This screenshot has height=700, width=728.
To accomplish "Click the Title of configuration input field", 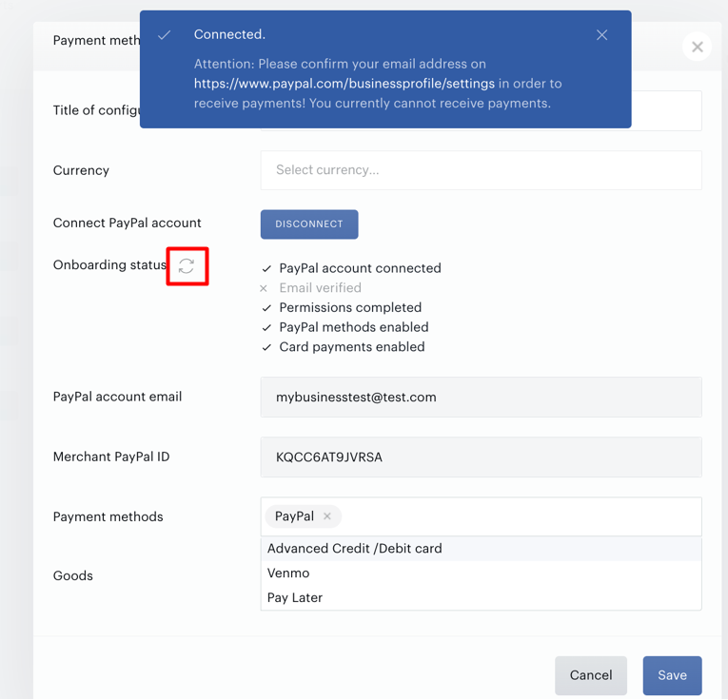I will coord(667,110).
